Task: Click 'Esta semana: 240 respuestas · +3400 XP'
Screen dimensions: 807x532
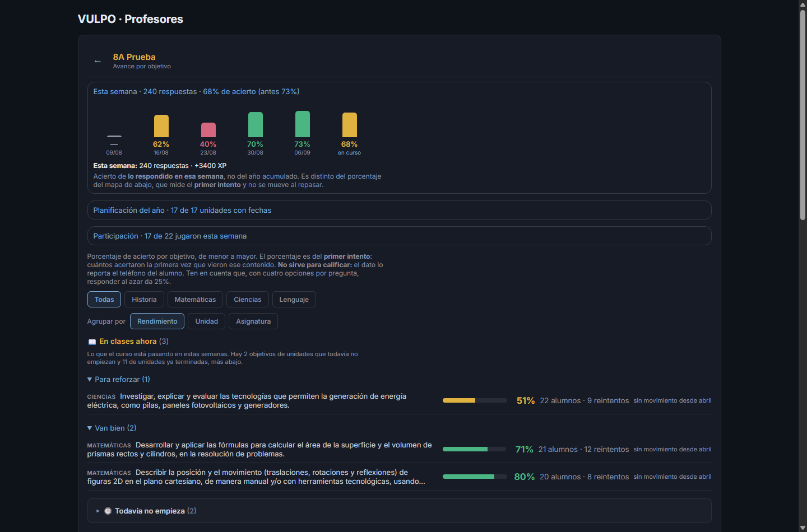Action: pyautogui.click(x=160, y=166)
